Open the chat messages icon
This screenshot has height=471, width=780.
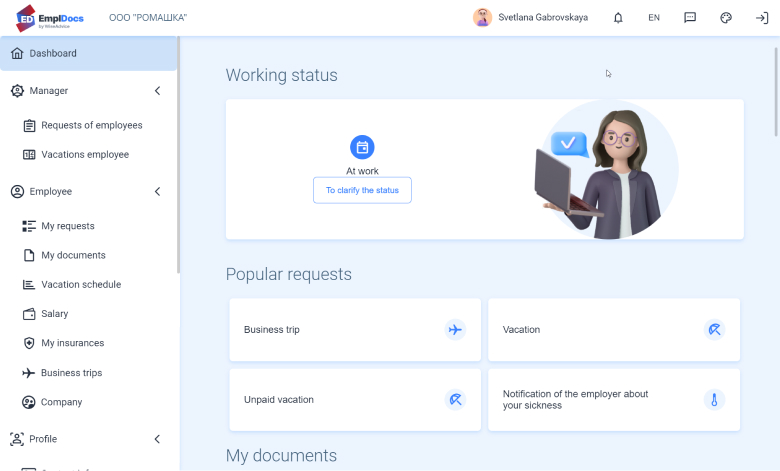point(690,18)
